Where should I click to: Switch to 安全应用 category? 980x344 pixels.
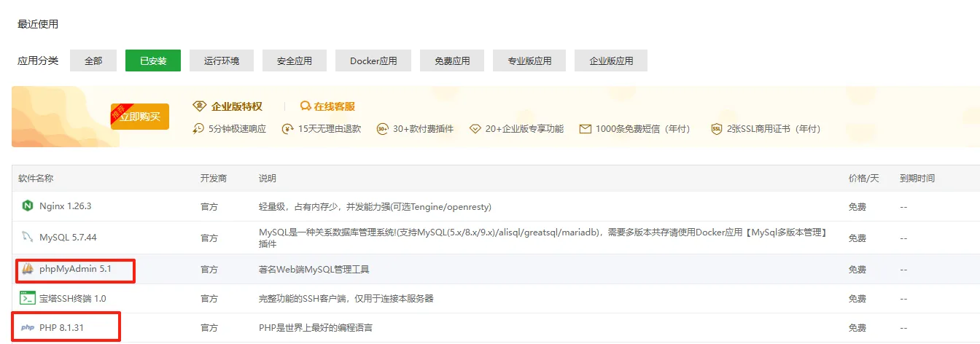(x=295, y=61)
